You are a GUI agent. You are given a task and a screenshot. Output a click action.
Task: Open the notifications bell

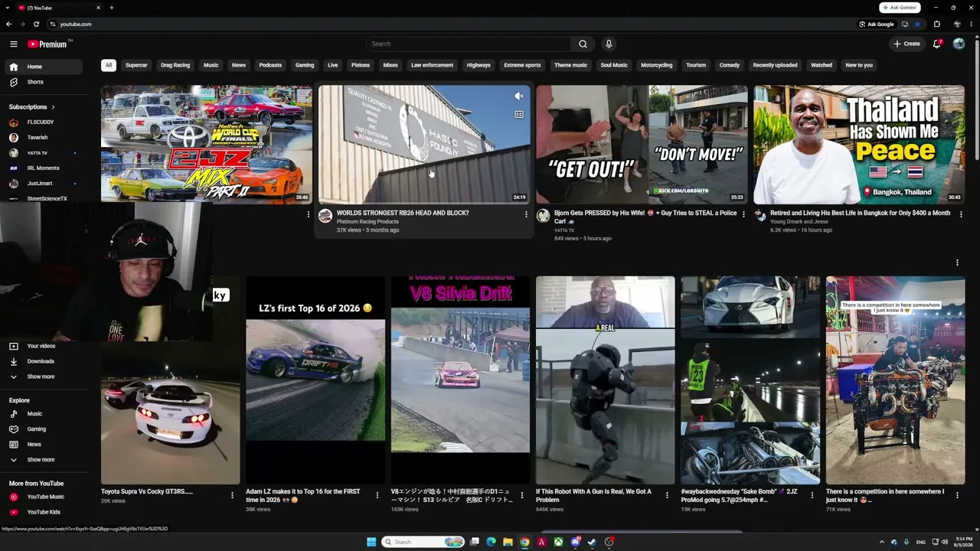coord(937,44)
